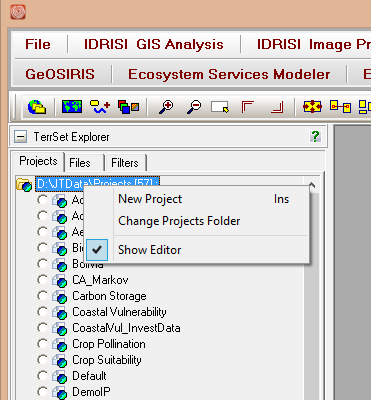Select the Zoom In magnifier
Image resolution: width=371 pixels, height=400 pixels.
[x=166, y=107]
